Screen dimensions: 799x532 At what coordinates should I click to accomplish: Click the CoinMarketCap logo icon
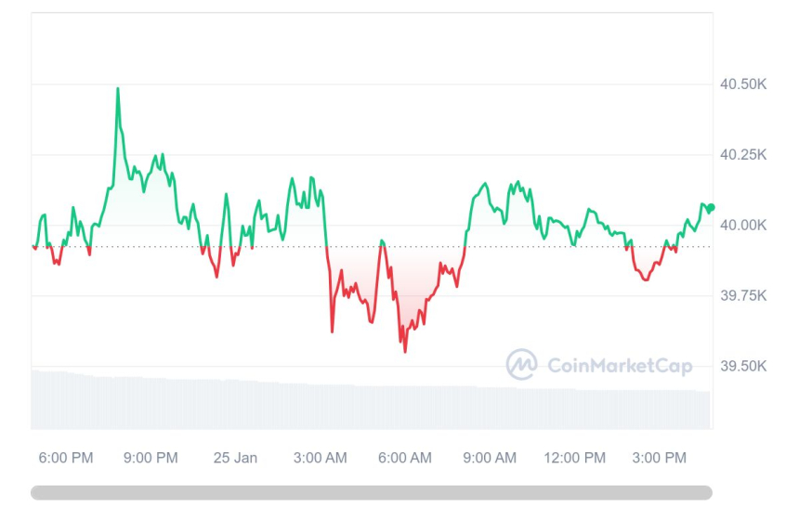(x=521, y=364)
